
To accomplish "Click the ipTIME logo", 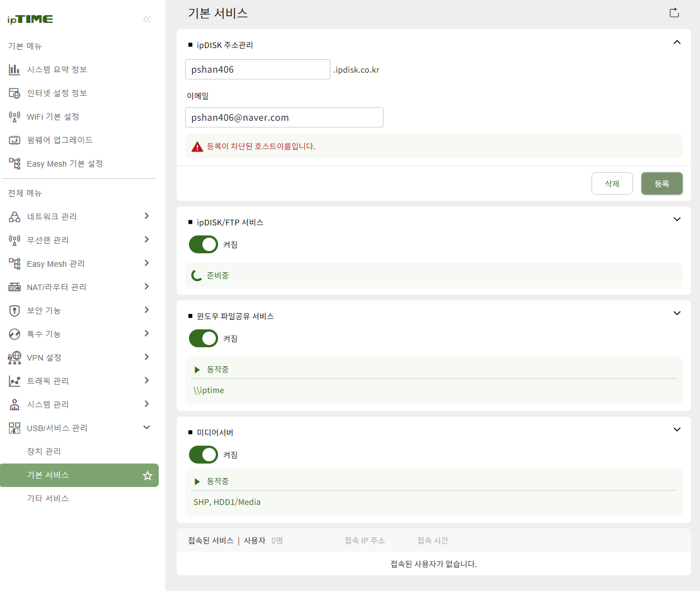I will pos(30,19).
